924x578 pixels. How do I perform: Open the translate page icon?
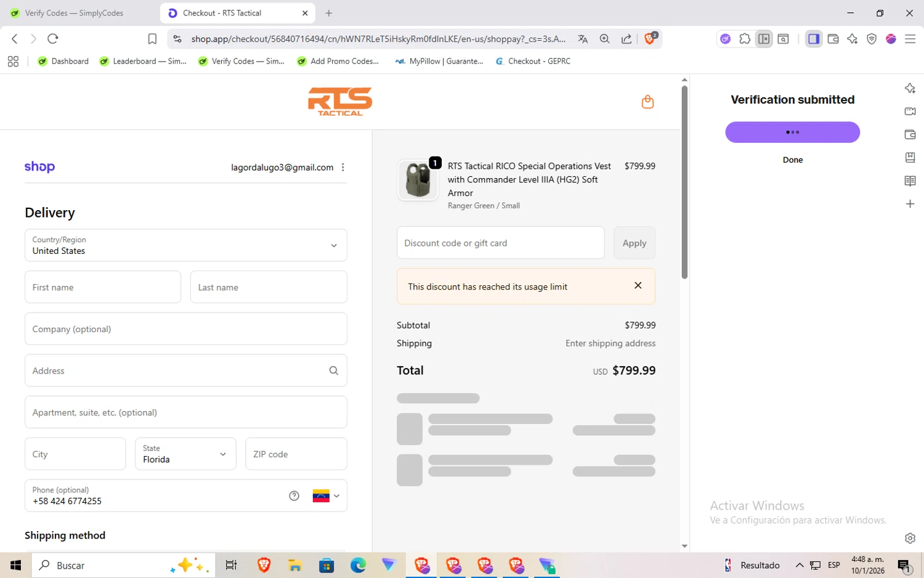click(x=583, y=39)
